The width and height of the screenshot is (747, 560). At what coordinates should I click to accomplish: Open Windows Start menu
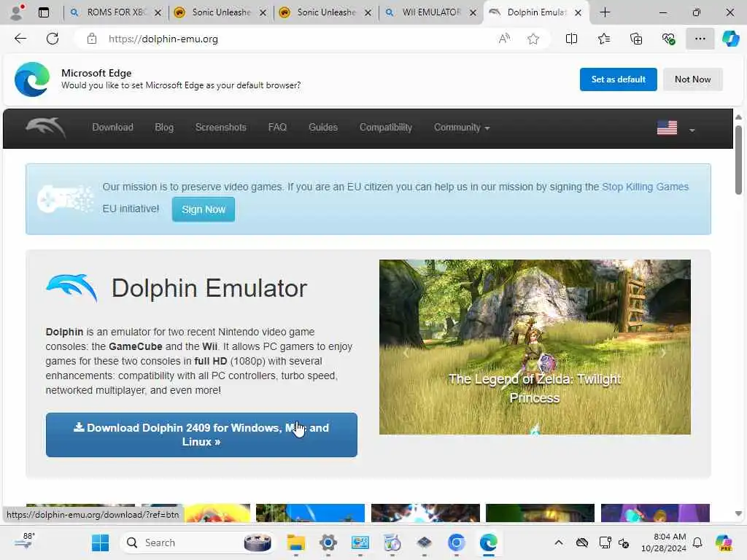pos(100,542)
